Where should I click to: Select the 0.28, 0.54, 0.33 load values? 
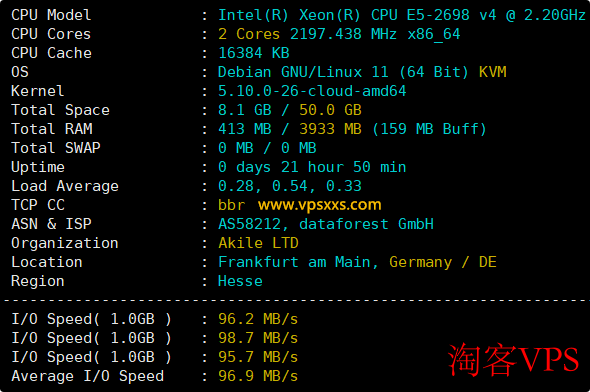[290, 186]
